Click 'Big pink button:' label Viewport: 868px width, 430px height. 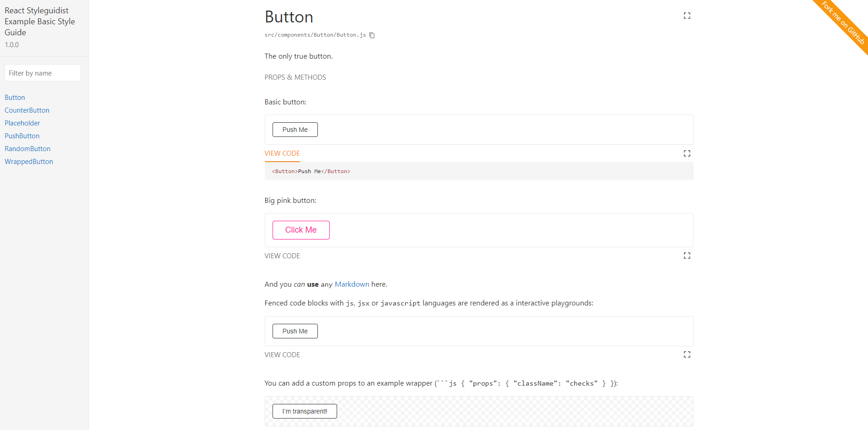point(290,201)
